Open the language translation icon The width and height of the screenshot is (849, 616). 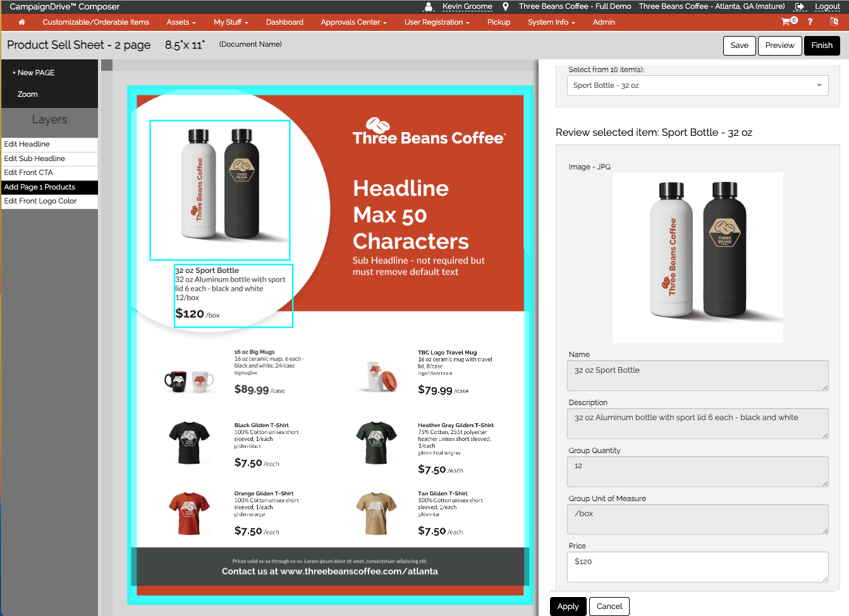pyautogui.click(x=834, y=22)
